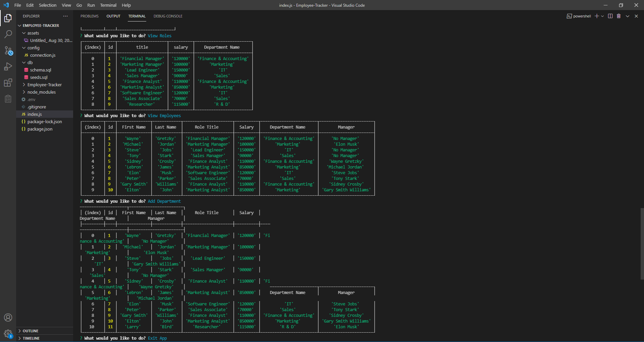
Task: Open the Untitled_ Aug 30 asset file
Action: [x=51, y=40]
